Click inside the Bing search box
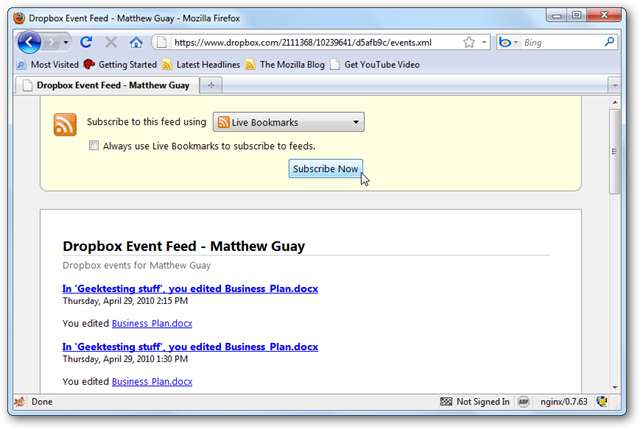The width and height of the screenshot is (640, 429). click(562, 42)
